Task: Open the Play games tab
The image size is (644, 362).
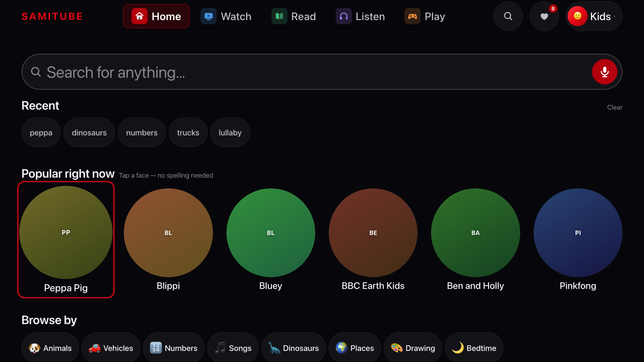Action: point(425,16)
